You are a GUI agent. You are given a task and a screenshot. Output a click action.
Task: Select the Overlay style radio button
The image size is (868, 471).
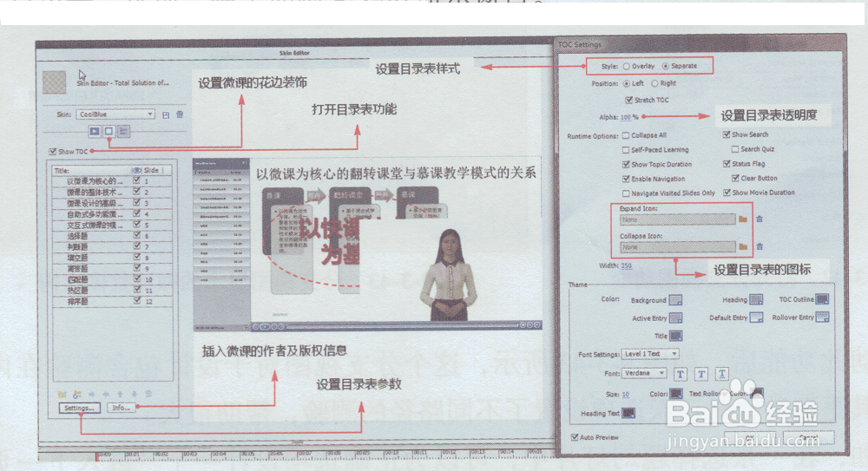627,67
